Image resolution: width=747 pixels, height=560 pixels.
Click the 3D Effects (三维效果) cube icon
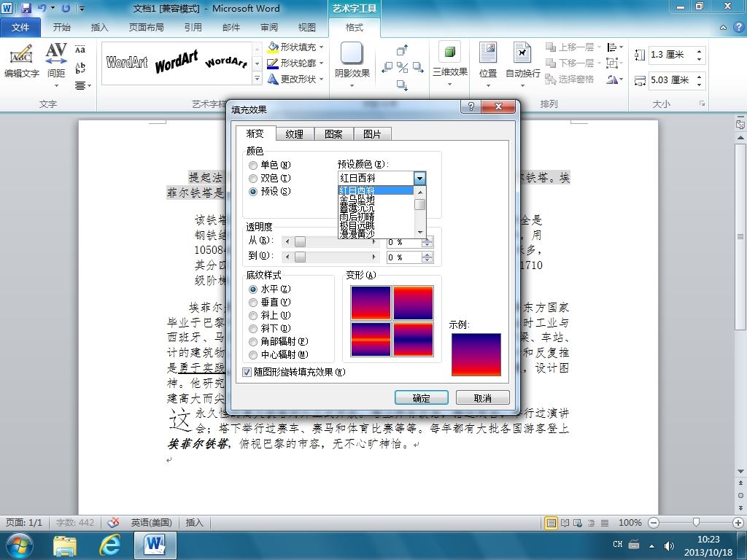click(449, 52)
